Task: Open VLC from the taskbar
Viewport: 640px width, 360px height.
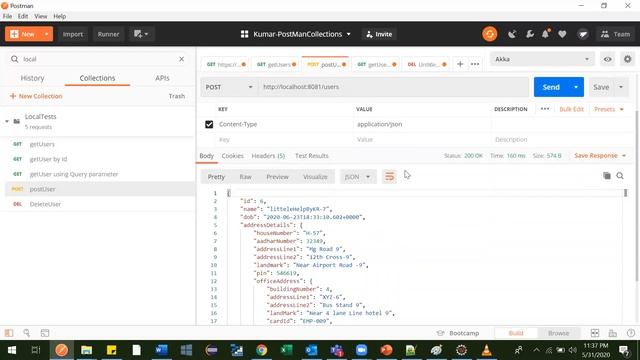Action: (487, 350)
